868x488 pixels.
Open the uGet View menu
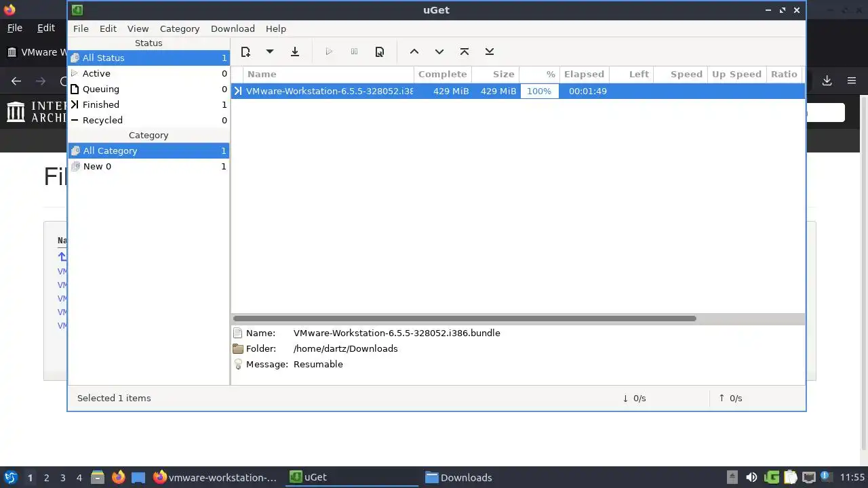pos(138,28)
